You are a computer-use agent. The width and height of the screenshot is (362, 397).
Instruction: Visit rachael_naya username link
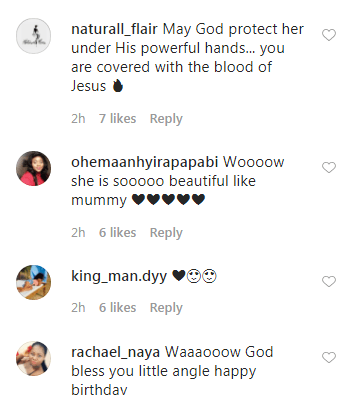(x=115, y=353)
